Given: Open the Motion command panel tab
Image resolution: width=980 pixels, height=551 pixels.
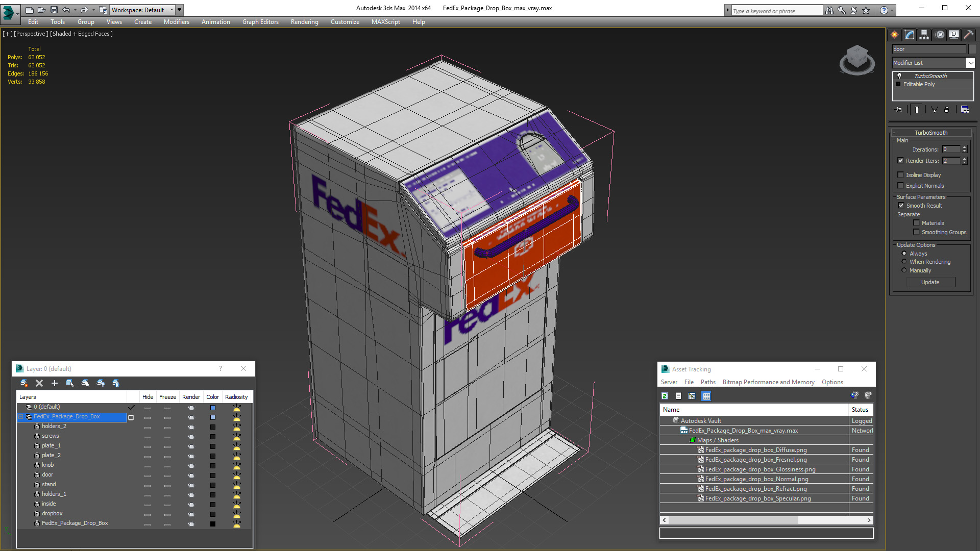Looking at the screenshot, I should 940,35.
